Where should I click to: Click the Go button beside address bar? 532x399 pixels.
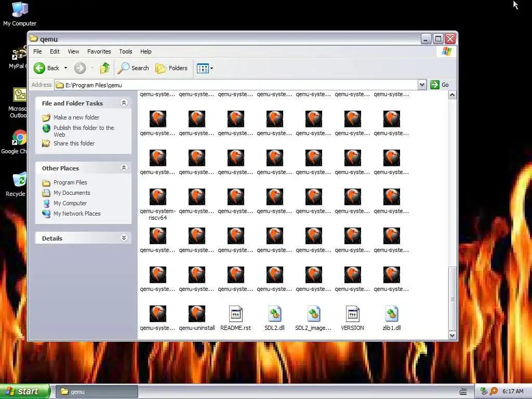[440, 85]
